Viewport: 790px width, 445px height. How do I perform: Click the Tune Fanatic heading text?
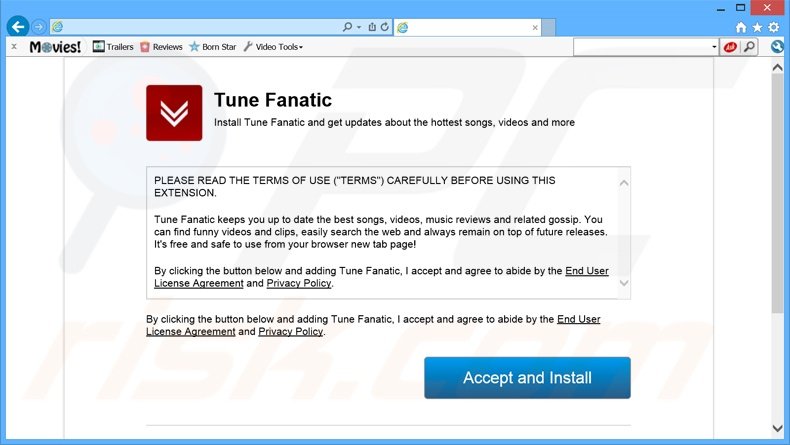tap(273, 100)
